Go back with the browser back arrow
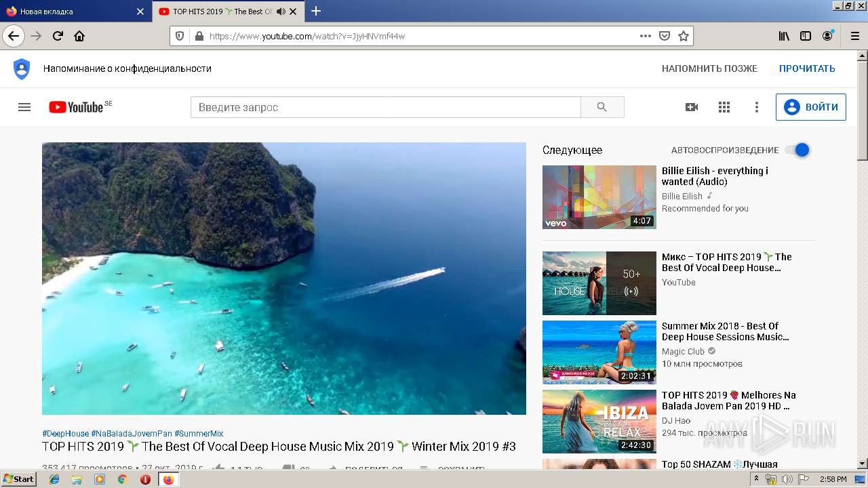This screenshot has height=488, width=868. tap(14, 36)
